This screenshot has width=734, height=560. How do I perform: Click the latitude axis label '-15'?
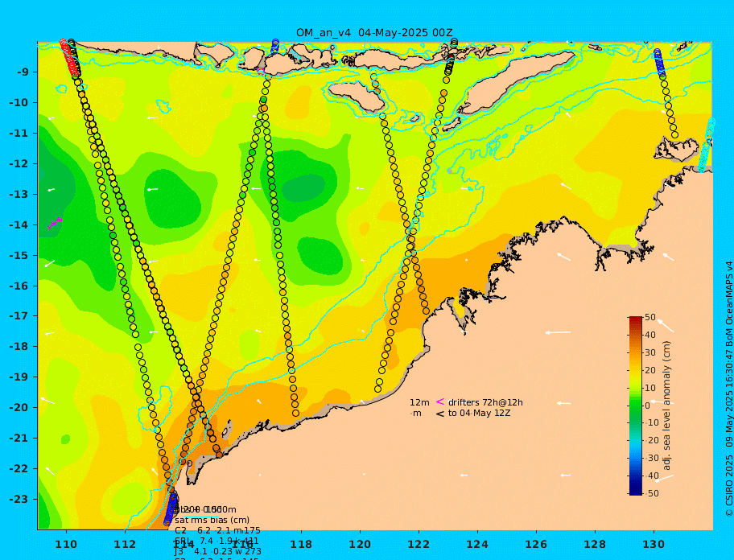19,255
